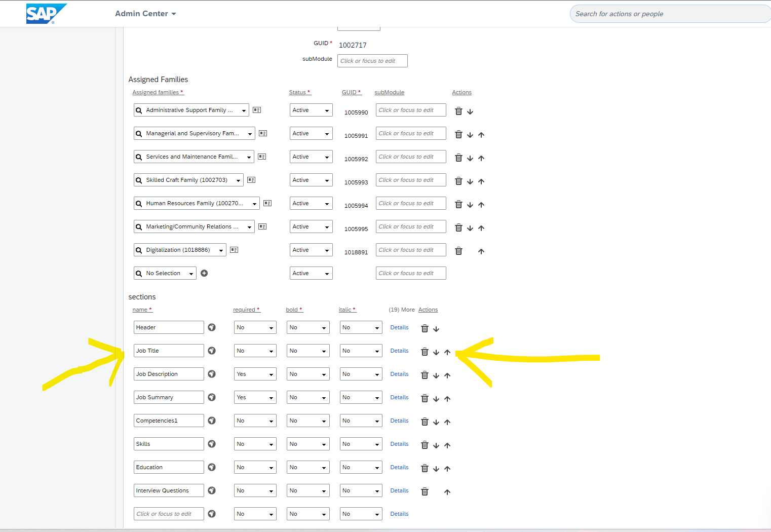Screen dimensions: 771x532
Task: Open italic dropdown for Skills section
Action: point(361,444)
